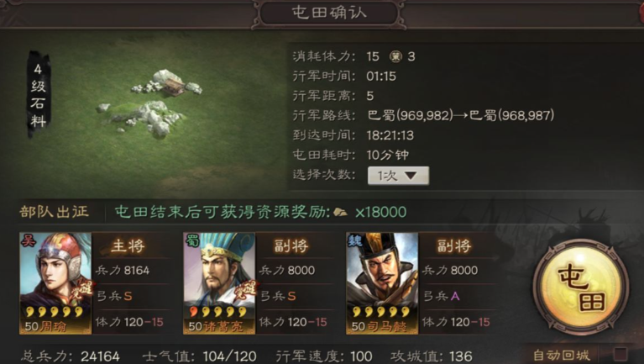The image size is (644, 364).
Task: Select the 周瑜 general portrait
Action: (55, 283)
